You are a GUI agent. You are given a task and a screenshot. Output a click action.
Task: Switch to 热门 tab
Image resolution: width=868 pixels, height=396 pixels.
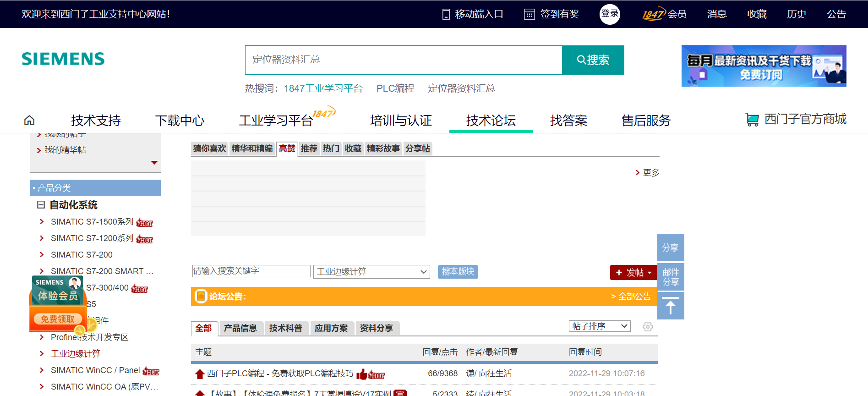coord(331,148)
